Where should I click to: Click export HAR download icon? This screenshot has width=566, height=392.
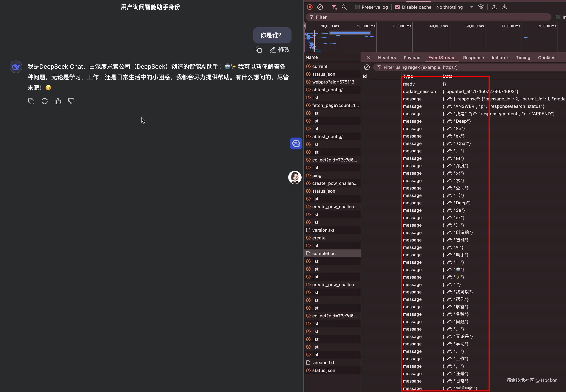[x=505, y=7]
